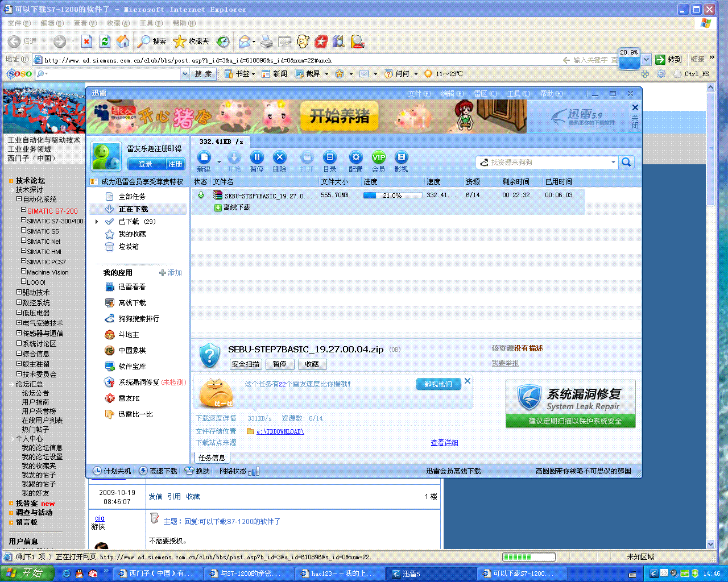Click the green 离线下载 button under the task

tap(233, 208)
